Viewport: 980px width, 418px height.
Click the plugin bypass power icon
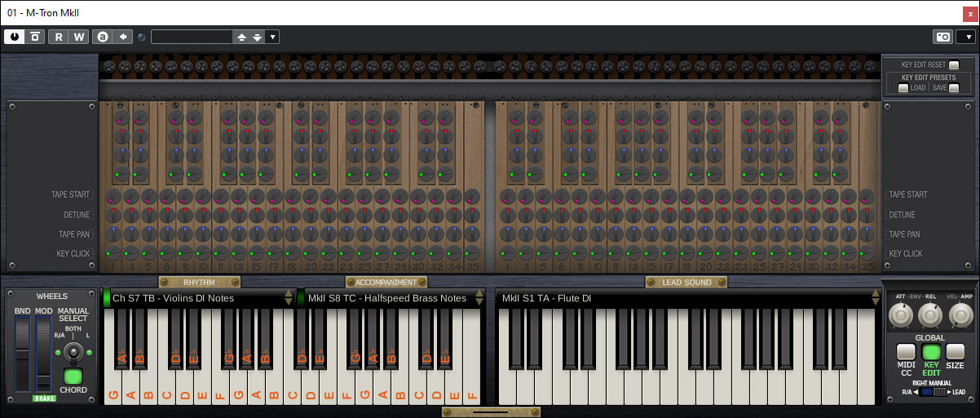(x=15, y=37)
